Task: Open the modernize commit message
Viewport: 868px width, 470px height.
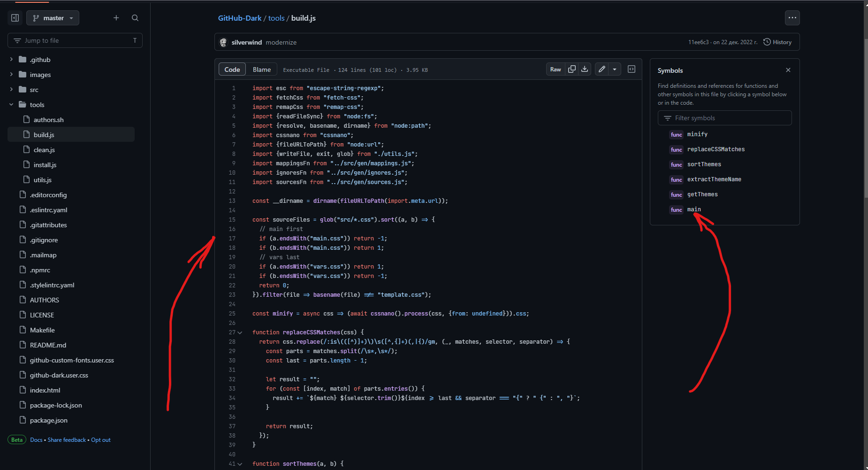Action: tap(281, 42)
